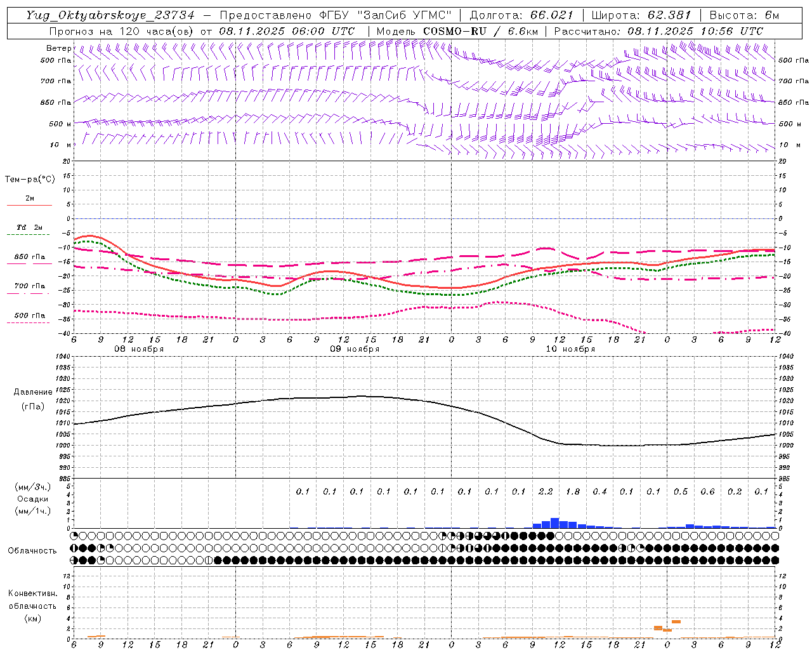Select the 1040 value on left pressure axis
The image size is (812, 650).
pyautogui.click(x=64, y=357)
